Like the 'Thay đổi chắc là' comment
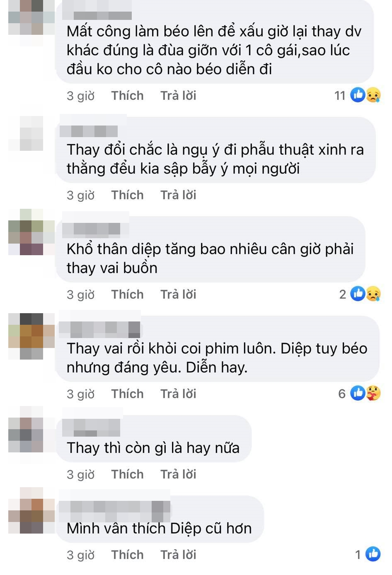The width and height of the screenshot is (392, 575). coord(127,195)
